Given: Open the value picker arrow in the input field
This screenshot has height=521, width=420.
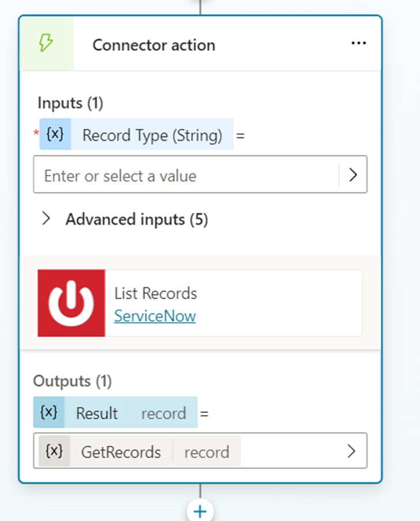Looking at the screenshot, I should tap(353, 174).
